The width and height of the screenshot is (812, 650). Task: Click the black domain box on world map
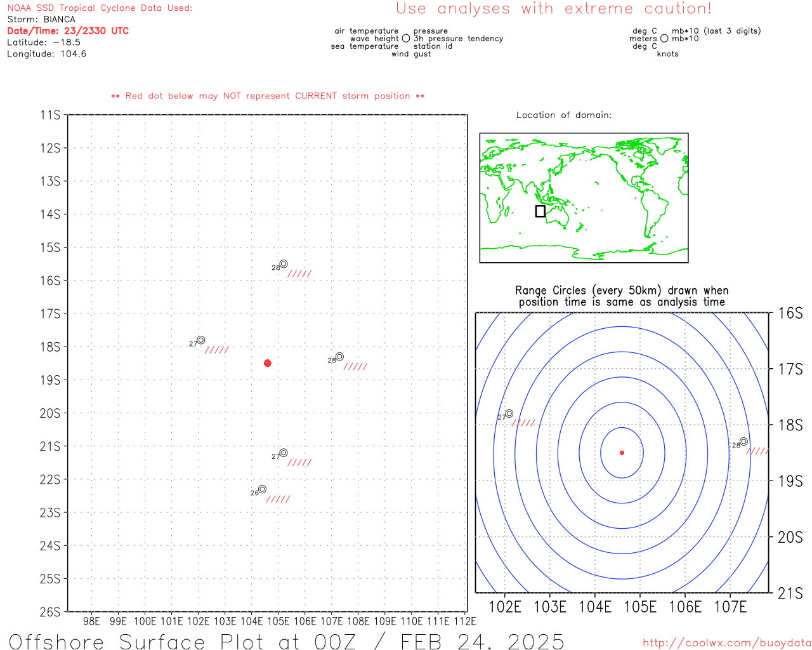(540, 211)
